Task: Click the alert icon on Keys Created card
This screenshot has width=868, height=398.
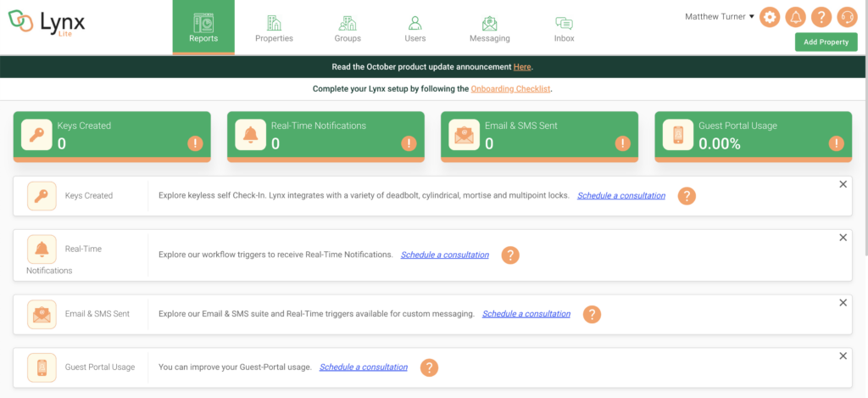Action: click(195, 143)
